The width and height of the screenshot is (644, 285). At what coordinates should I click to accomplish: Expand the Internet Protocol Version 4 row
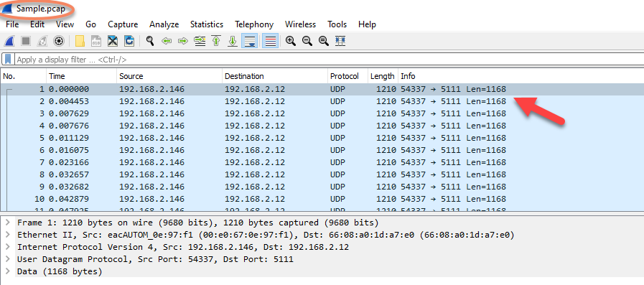coord(7,247)
